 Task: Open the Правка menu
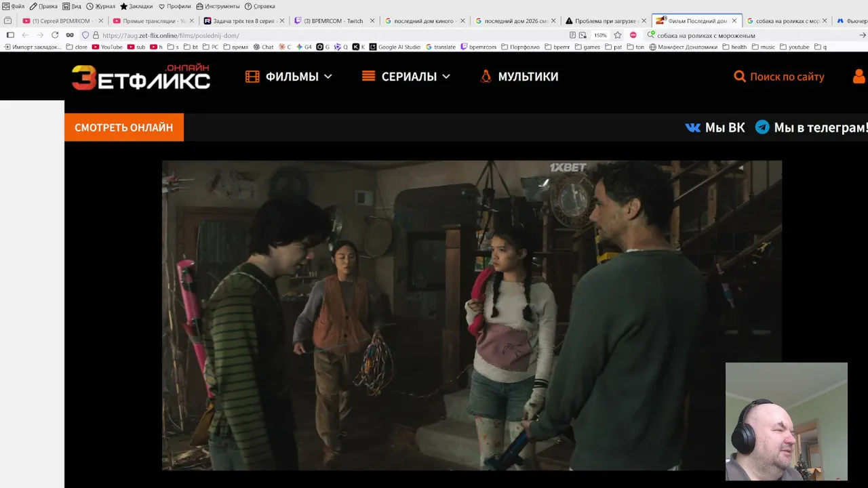pos(43,6)
